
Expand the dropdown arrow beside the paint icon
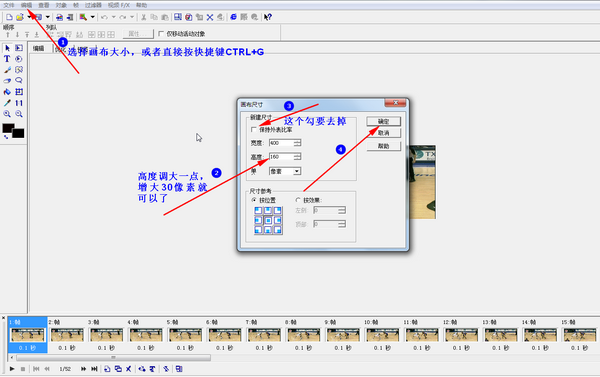point(92,17)
